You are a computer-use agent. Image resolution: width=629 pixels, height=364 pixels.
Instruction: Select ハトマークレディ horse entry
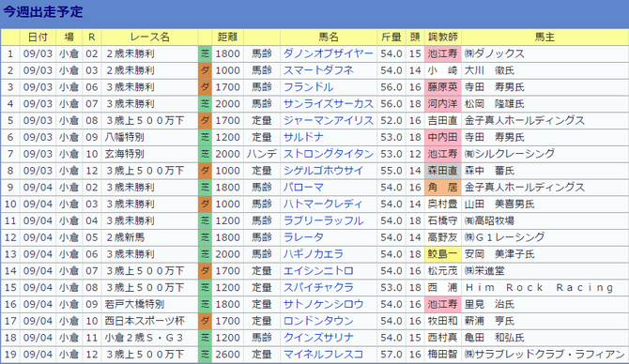(x=323, y=205)
